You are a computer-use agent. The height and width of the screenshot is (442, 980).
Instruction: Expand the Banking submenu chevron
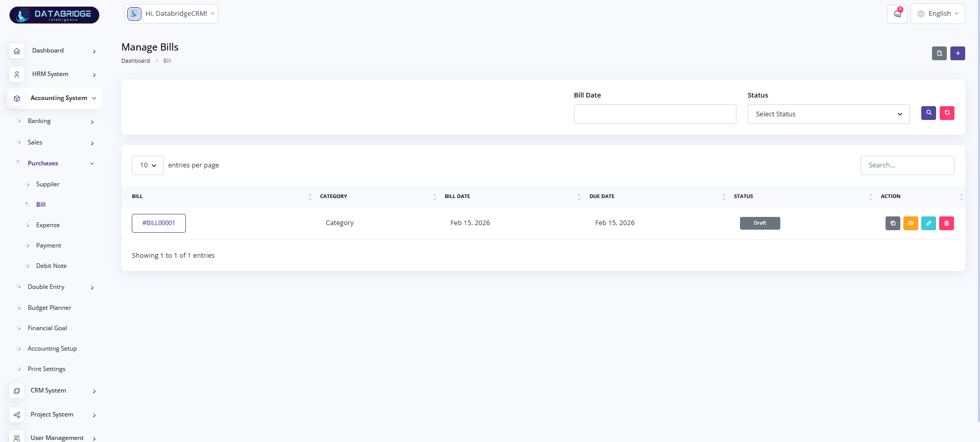pos(92,122)
